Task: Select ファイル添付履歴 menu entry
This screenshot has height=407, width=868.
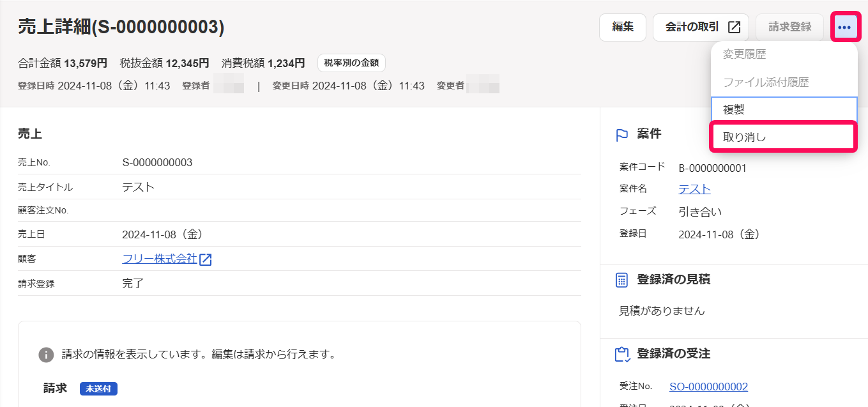Action: pyautogui.click(x=784, y=82)
